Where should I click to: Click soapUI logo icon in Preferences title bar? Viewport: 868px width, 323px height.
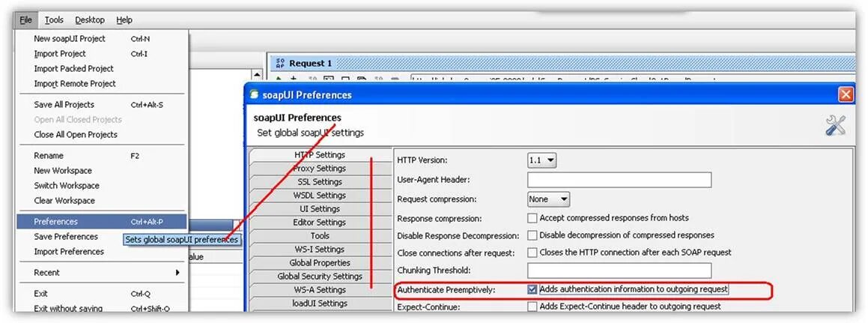pos(255,94)
